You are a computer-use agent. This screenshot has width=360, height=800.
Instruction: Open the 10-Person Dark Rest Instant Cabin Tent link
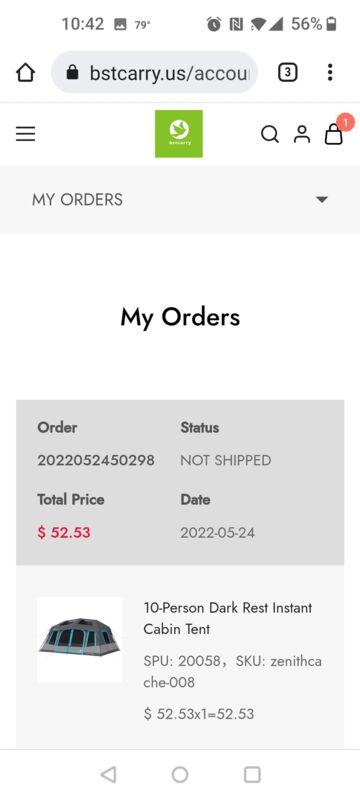227,618
